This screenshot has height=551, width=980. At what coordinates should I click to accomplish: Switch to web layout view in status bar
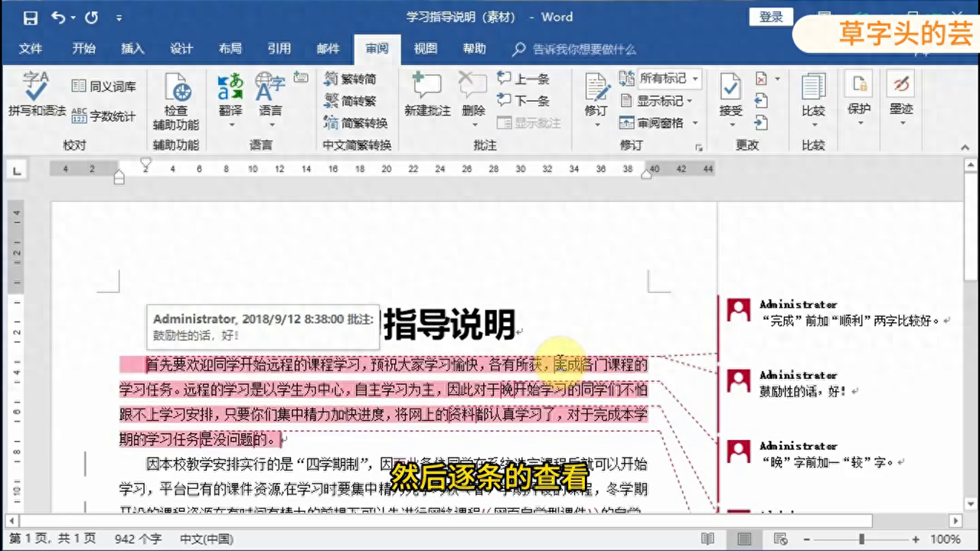[x=780, y=539]
